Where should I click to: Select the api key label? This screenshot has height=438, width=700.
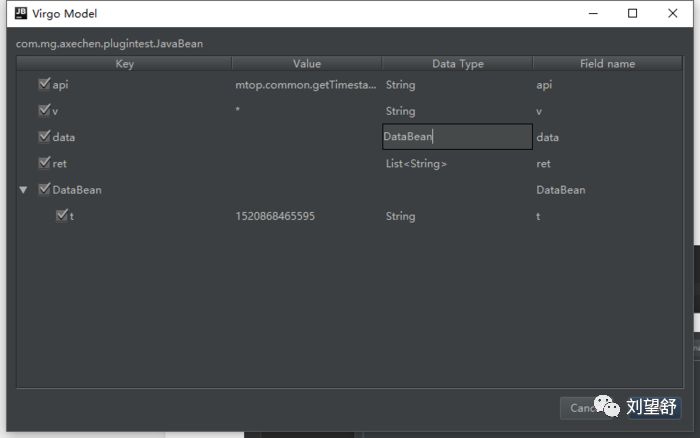60,85
